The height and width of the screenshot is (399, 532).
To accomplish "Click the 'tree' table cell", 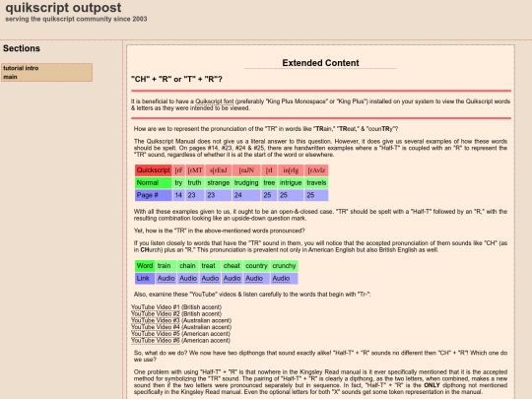I will (x=269, y=183).
